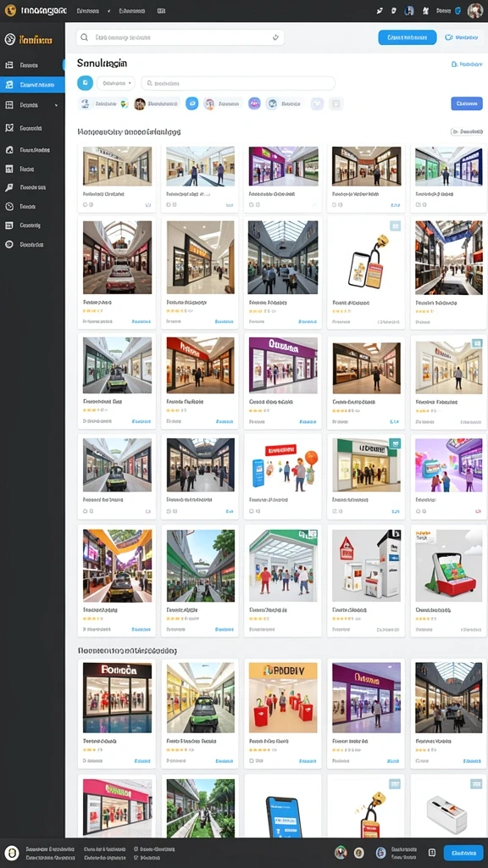Image resolution: width=488 pixels, height=868 pixels.
Task: Click the orange logo icon in the top bar
Action: click(10, 10)
